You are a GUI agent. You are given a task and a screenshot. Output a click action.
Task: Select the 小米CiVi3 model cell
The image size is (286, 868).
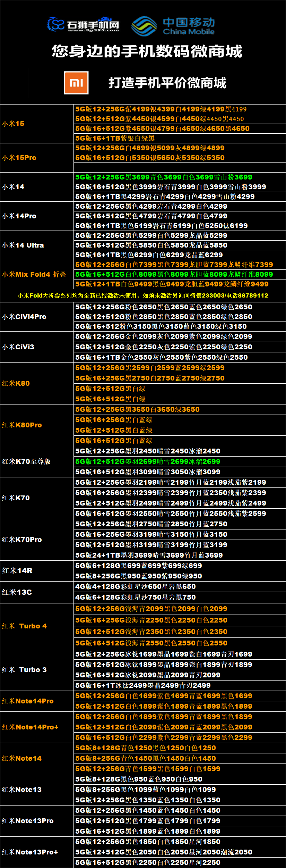tap(37, 347)
